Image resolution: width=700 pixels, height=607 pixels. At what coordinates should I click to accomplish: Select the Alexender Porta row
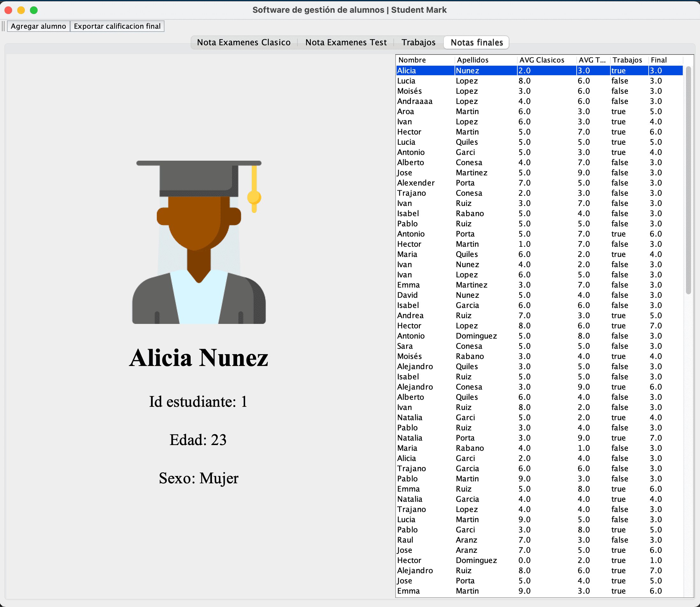(x=539, y=183)
